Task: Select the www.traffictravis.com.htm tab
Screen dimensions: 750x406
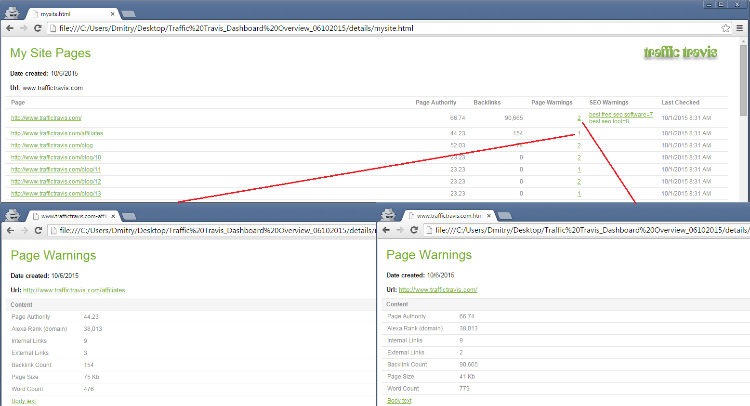Action: [x=447, y=216]
